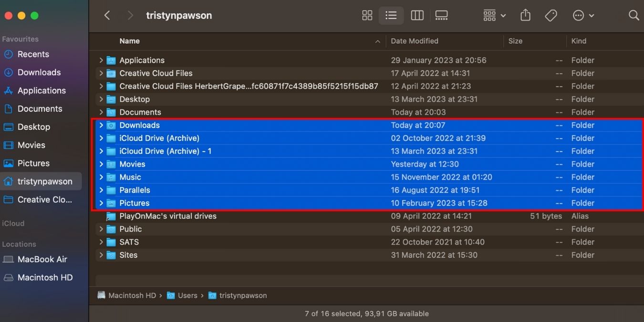Collapse the expanded Name sort direction chevron
Screen dimensions: 644x322
tap(377, 41)
